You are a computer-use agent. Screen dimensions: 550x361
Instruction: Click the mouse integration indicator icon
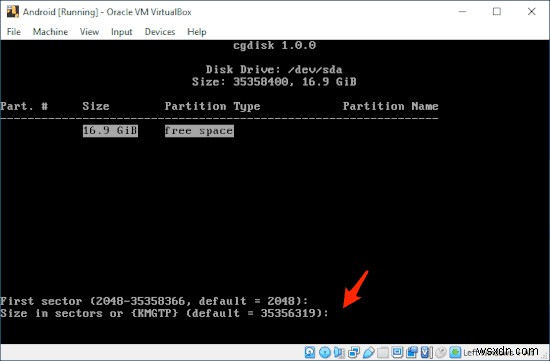[x=441, y=352]
